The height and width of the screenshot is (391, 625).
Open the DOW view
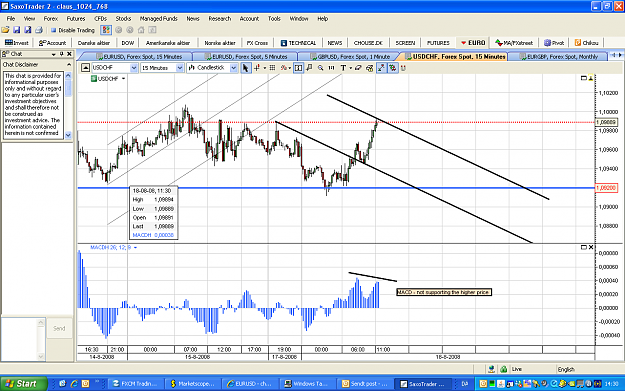tap(128, 43)
